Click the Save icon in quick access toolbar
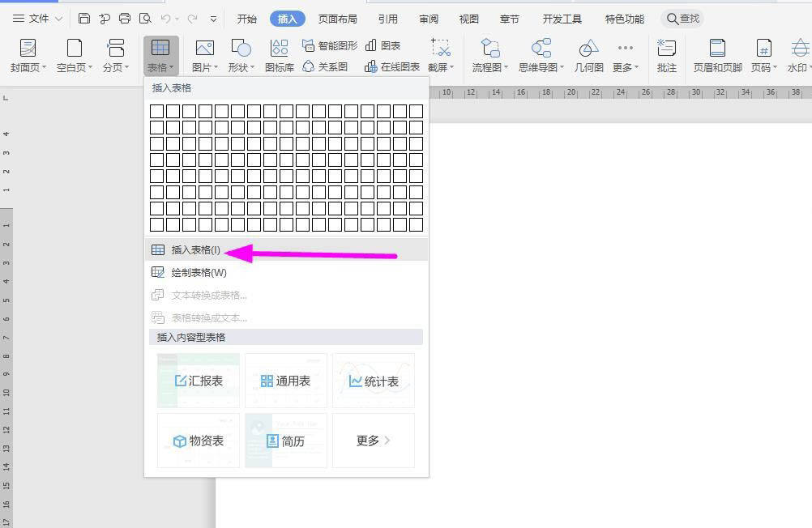812x528 pixels. [x=84, y=17]
